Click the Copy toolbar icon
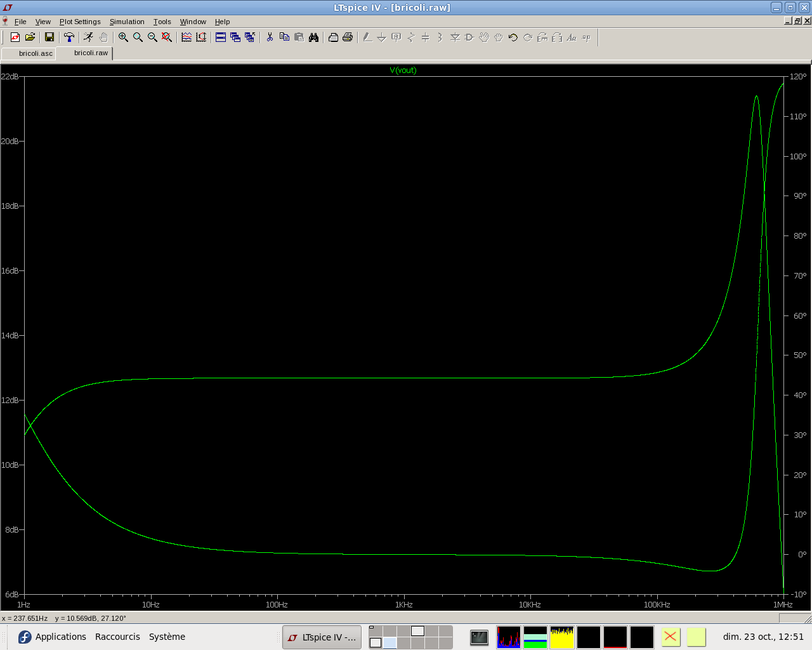812x650 pixels. [284, 37]
